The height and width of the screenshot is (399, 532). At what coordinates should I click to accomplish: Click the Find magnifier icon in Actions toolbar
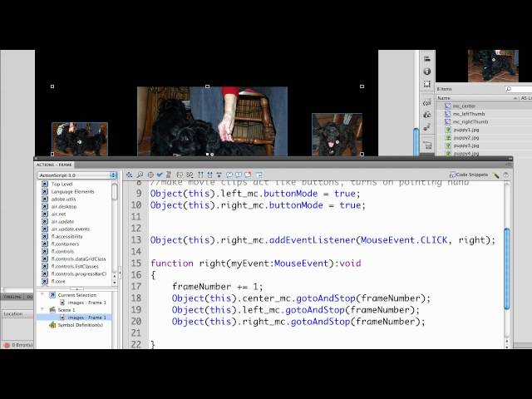point(140,175)
